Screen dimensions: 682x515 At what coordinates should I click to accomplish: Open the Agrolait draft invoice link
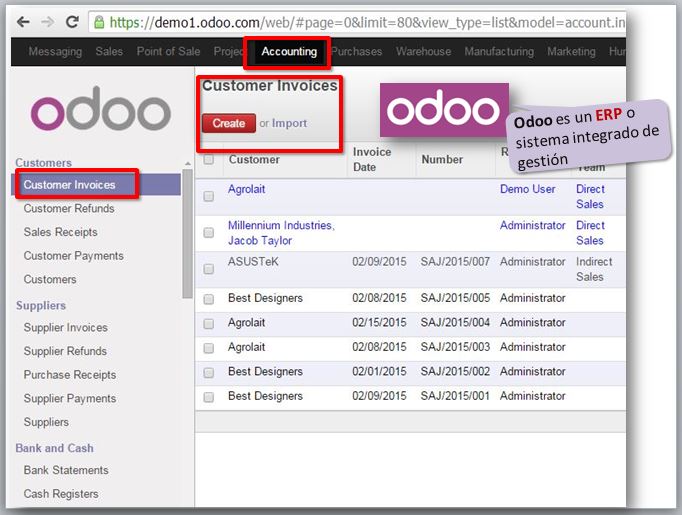247,189
